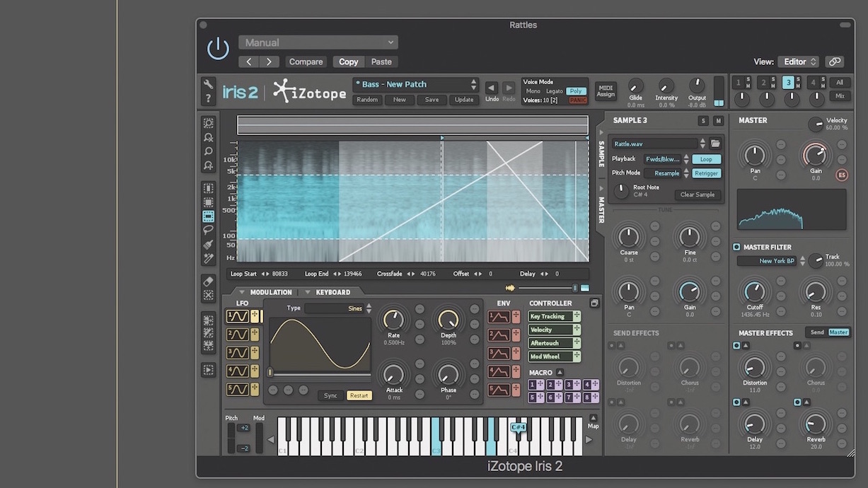Image resolution: width=868 pixels, height=488 pixels.
Task: Select sample slot 4 tab
Action: 813,82
